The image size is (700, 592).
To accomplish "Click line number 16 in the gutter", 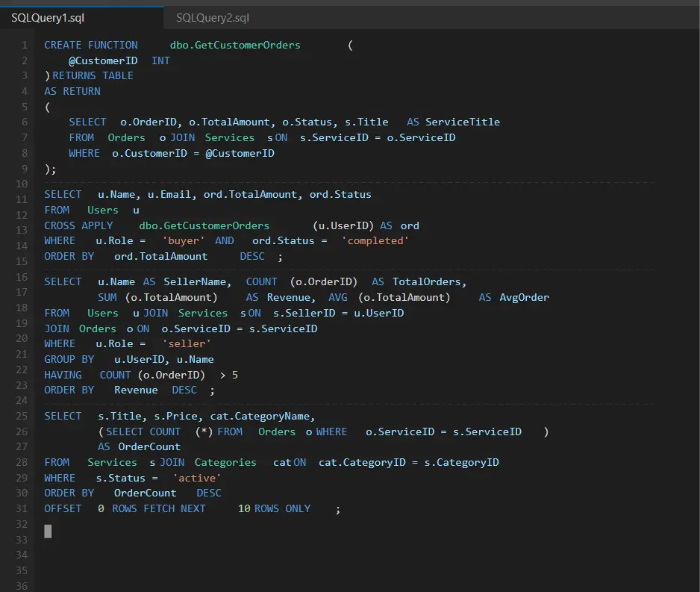I will pos(22,277).
